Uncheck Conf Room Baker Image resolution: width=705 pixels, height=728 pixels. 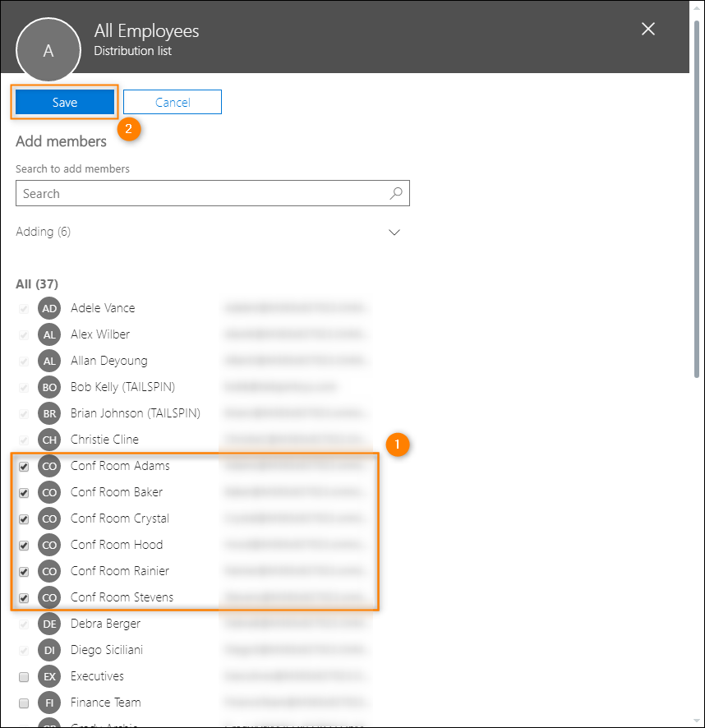point(23,492)
